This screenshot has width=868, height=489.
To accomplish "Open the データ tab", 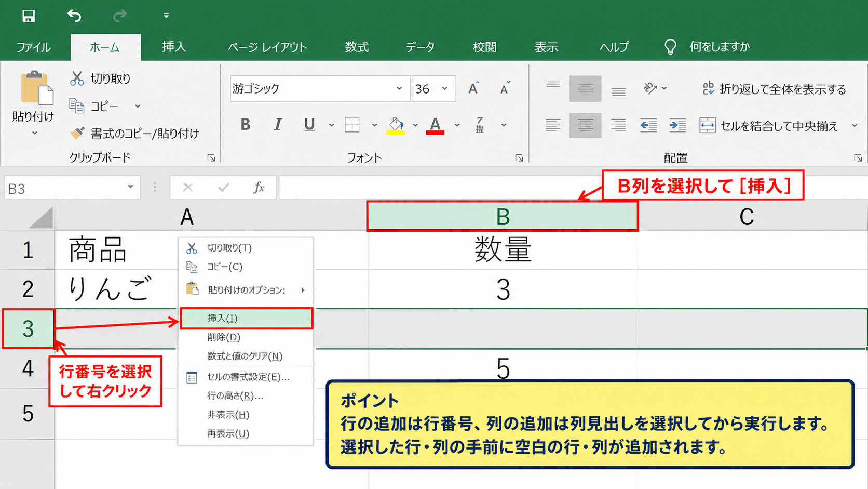I will (x=420, y=47).
